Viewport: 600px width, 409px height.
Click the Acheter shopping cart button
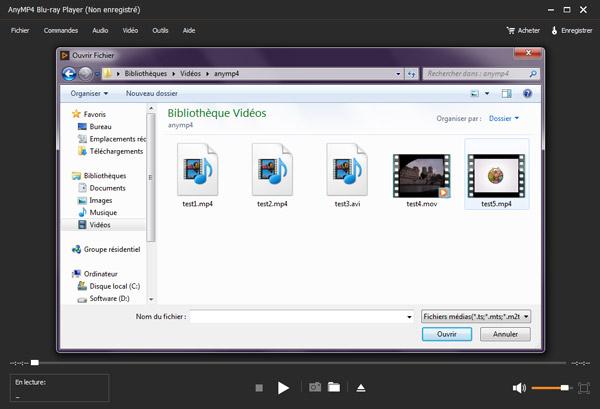523,30
